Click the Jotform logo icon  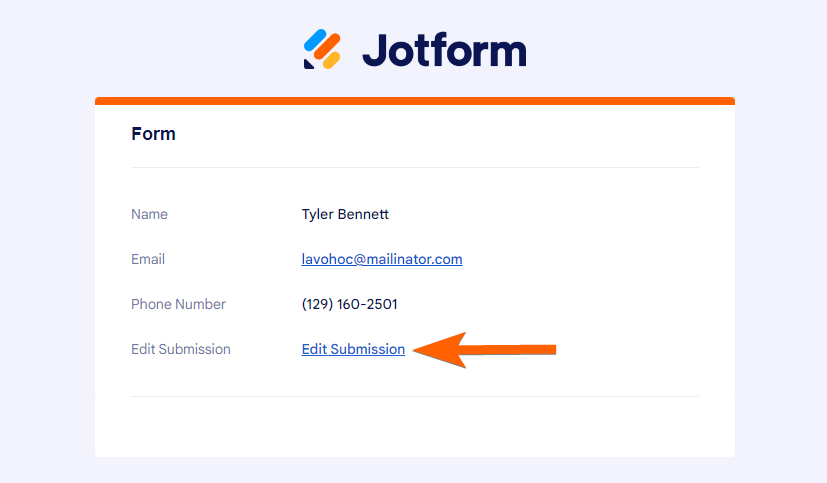pyautogui.click(x=322, y=49)
